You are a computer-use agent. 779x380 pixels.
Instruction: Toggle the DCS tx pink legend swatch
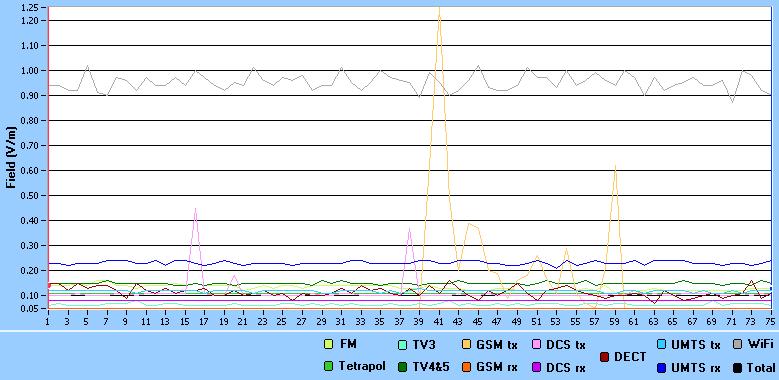pos(537,344)
